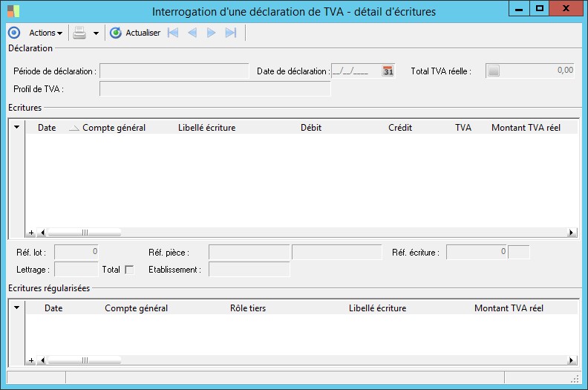This screenshot has width=588, height=390.
Task: Expand the printer options dropdown arrow
Action: [96, 33]
